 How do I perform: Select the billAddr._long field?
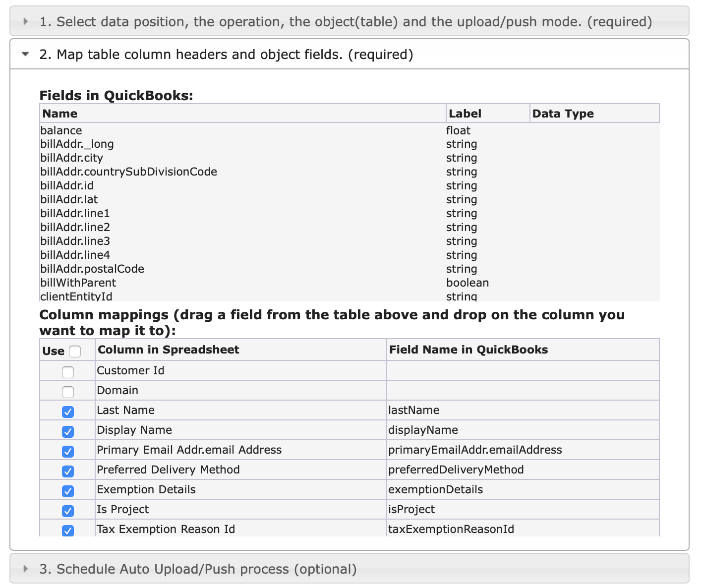pyautogui.click(x=350, y=144)
